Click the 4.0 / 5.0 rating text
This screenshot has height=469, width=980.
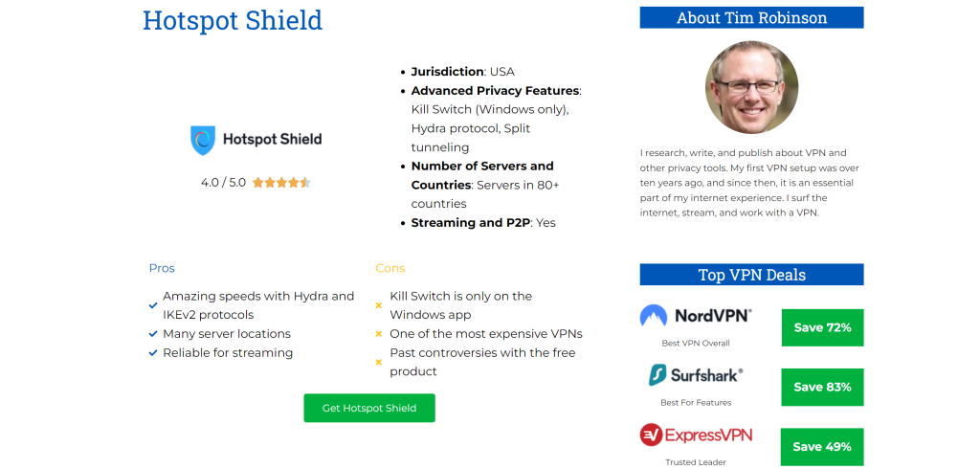(223, 183)
